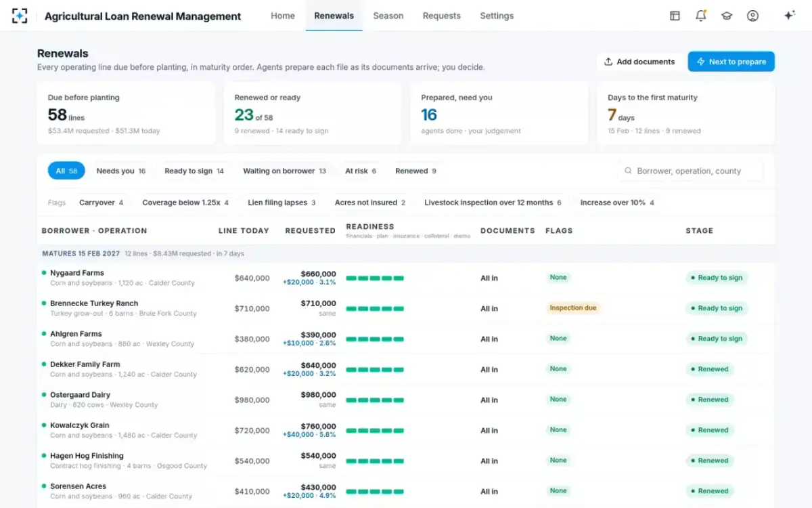The height and width of the screenshot is (508, 812).
Task: Select Ahlgren Farms borrower name
Action: click(x=76, y=334)
